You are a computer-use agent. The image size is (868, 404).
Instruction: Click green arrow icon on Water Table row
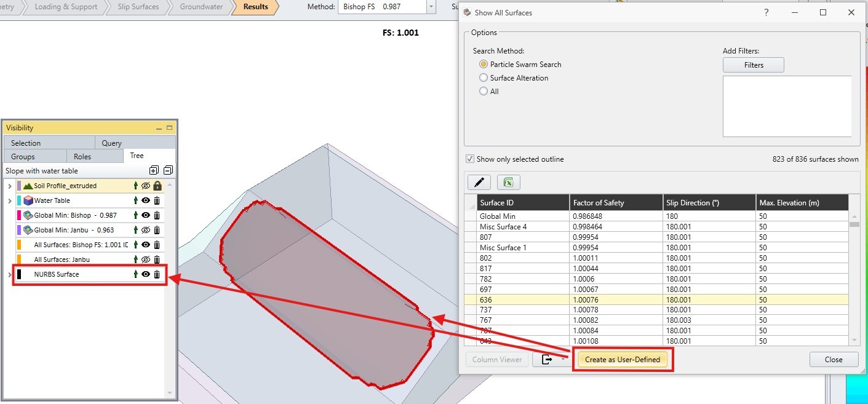(x=135, y=200)
